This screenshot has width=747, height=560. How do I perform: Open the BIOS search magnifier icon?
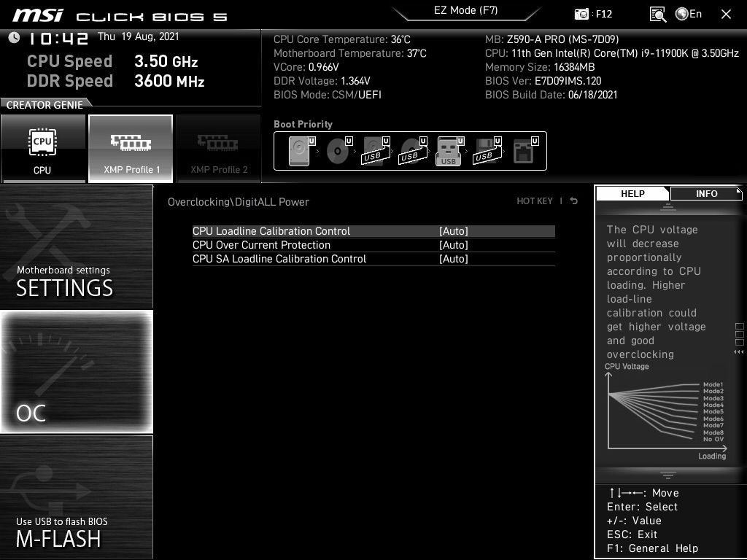pyautogui.click(x=657, y=15)
